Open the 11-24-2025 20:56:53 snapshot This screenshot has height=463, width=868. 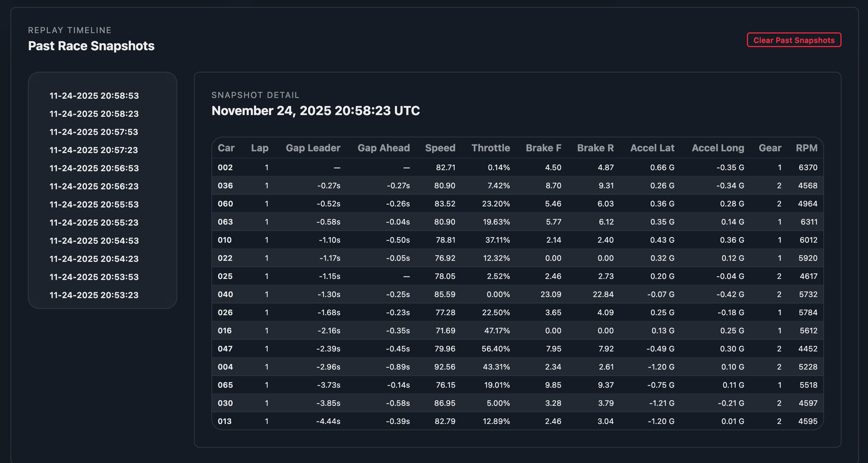click(94, 168)
